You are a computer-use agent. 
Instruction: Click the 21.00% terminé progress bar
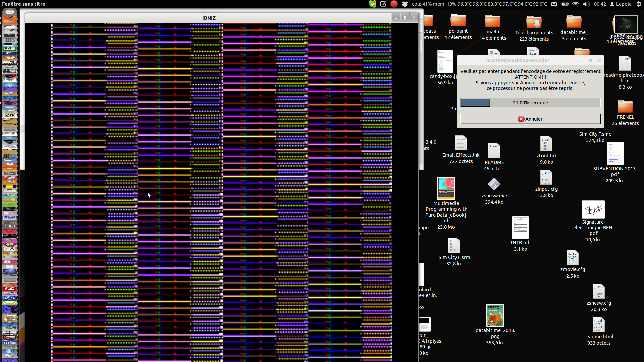(530, 103)
